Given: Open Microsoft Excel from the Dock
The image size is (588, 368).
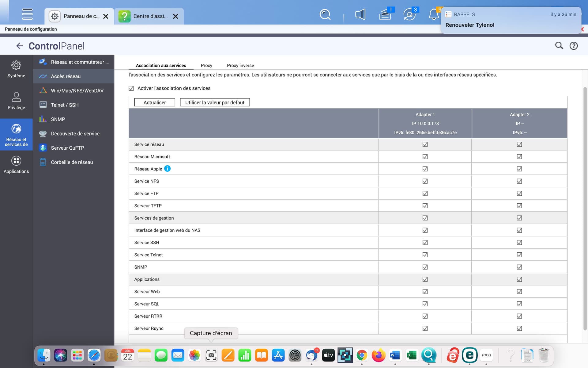Looking at the screenshot, I should click(x=412, y=355).
